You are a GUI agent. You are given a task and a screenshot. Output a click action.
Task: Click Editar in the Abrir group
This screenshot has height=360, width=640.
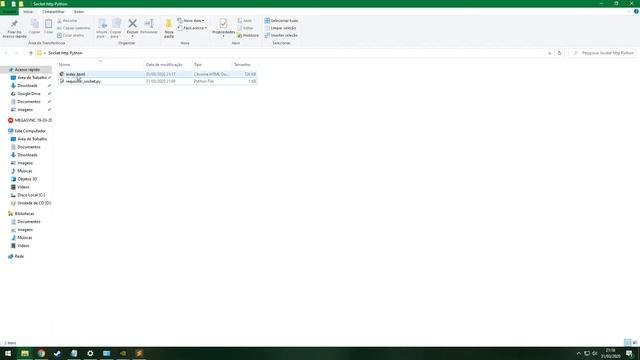point(245,28)
